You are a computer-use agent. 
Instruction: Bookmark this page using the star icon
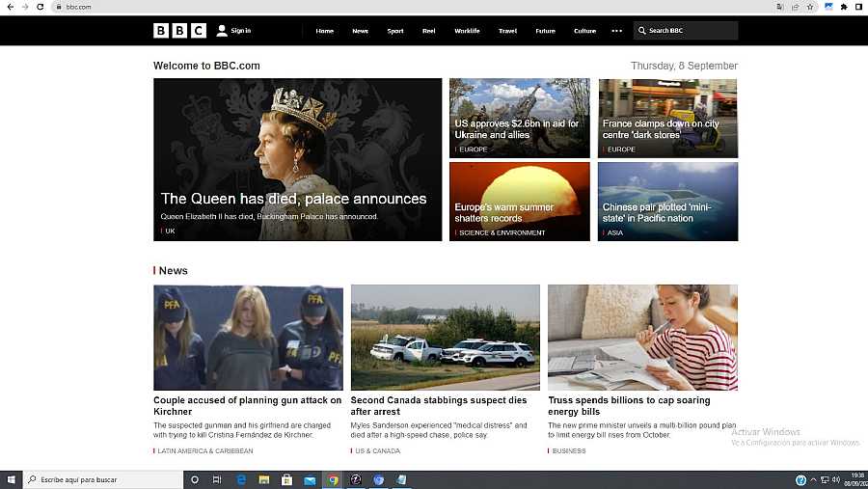tap(810, 7)
